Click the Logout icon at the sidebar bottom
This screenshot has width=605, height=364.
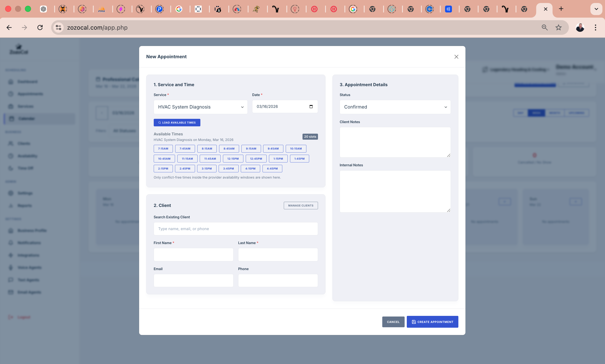(11, 317)
